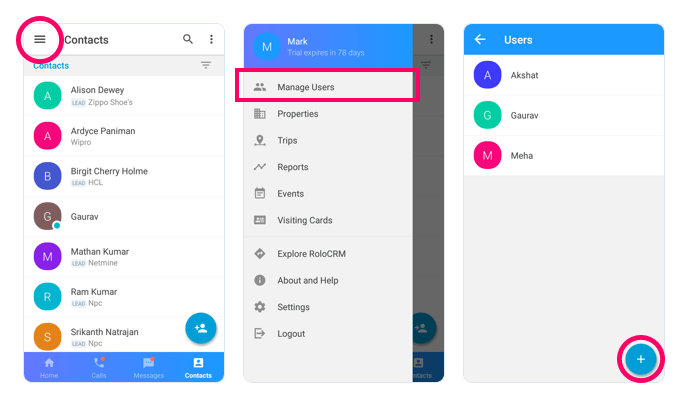
Task: Tap Mark's profile avatar in drawer
Action: 267,47
